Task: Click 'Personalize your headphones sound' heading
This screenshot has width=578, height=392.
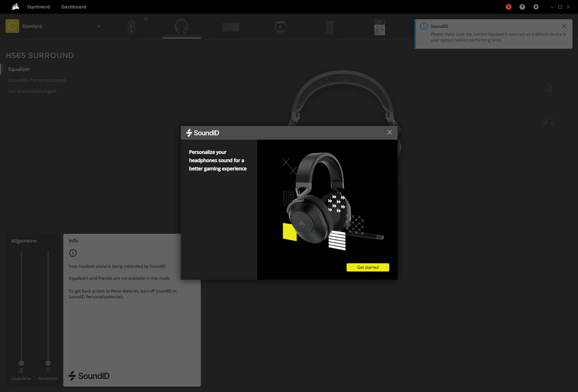Action: (218, 160)
